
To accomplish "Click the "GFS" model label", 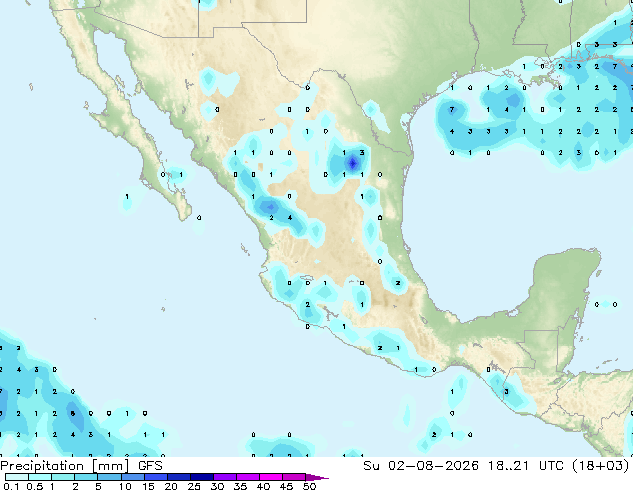I will click(x=150, y=466).
